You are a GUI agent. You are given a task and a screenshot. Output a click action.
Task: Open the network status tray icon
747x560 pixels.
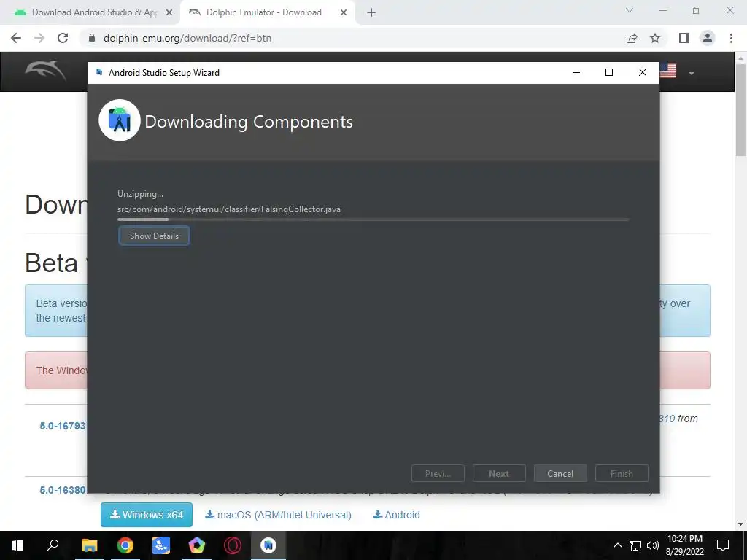(x=635, y=545)
